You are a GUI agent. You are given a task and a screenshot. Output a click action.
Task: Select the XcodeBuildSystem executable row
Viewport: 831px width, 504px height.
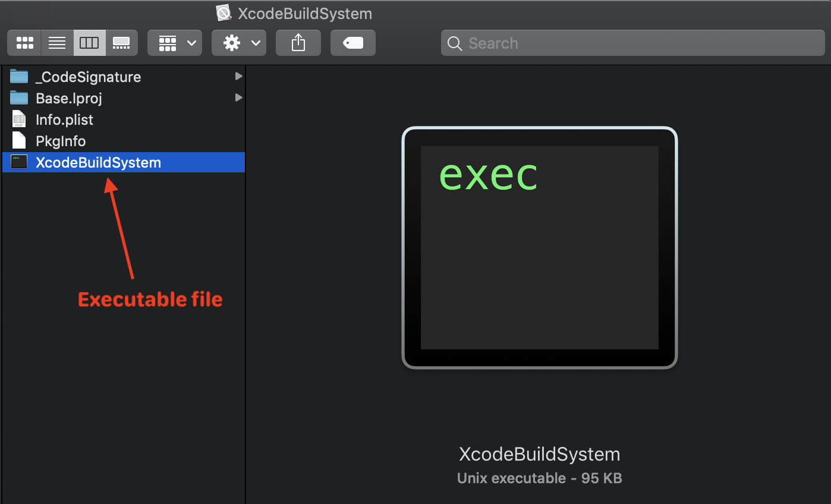click(123, 162)
